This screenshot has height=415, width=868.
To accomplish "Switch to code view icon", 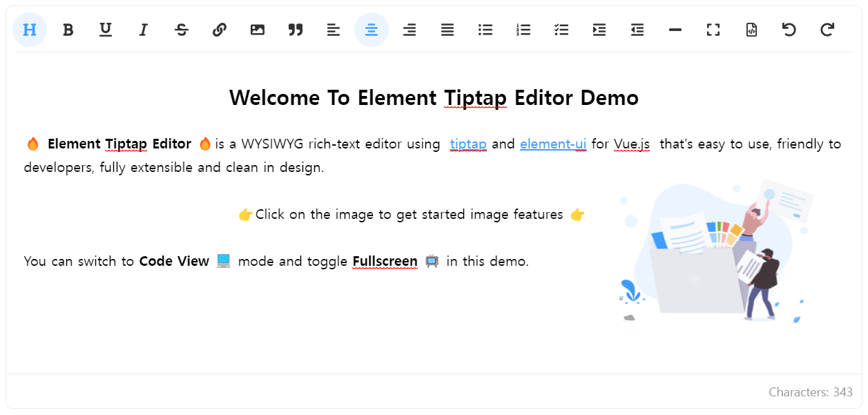I will pyautogui.click(x=751, y=30).
